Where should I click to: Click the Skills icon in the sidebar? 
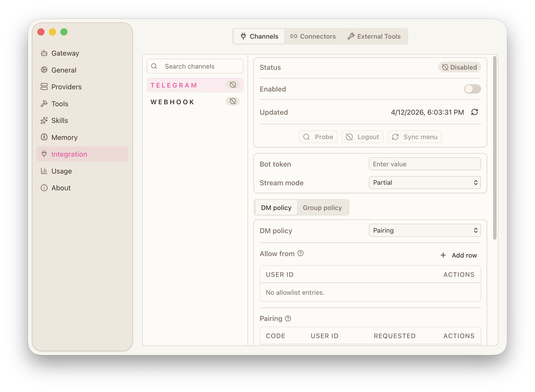(44, 120)
